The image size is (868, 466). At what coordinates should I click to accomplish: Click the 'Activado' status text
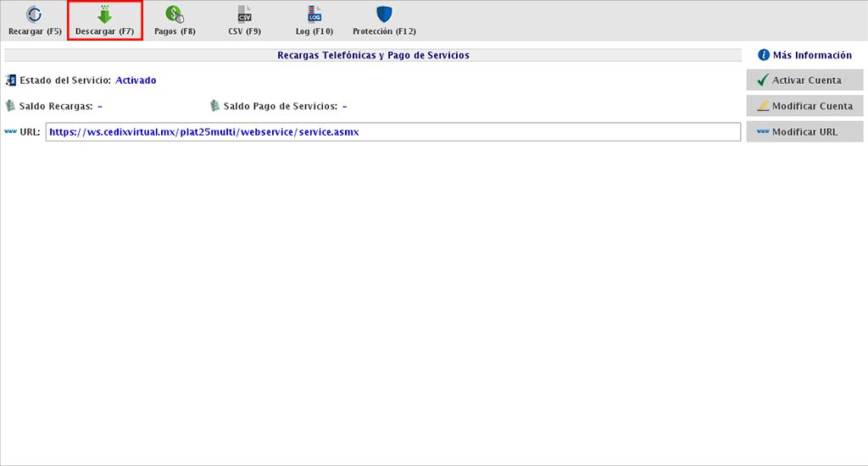pos(136,80)
